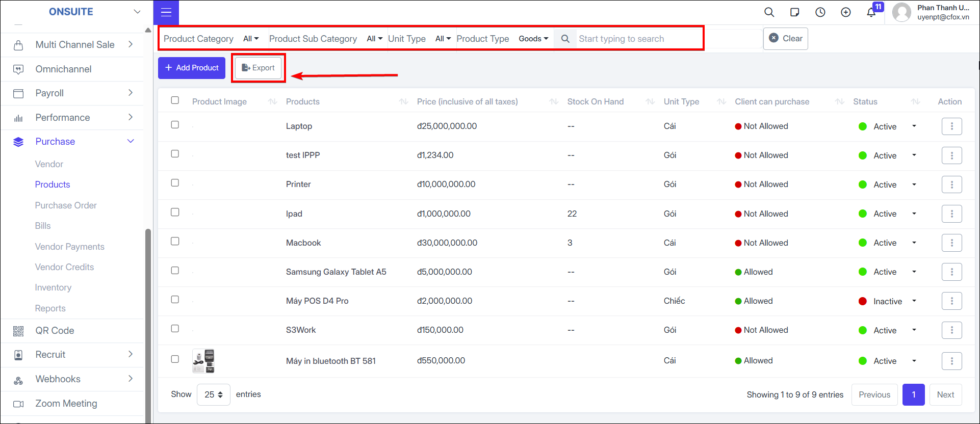Image resolution: width=980 pixels, height=424 pixels.
Task: Click the sidebar vertical scrollbar
Action: pyautogui.click(x=148, y=326)
